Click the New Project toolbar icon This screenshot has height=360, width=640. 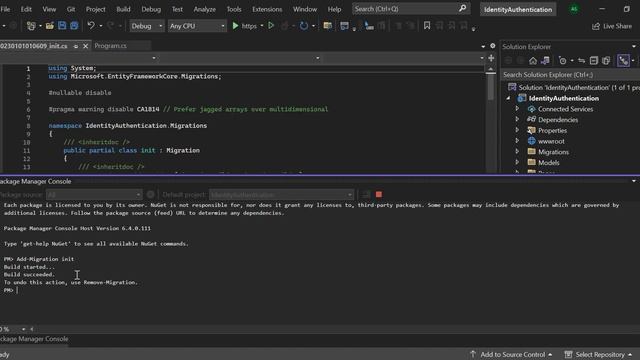point(31,26)
